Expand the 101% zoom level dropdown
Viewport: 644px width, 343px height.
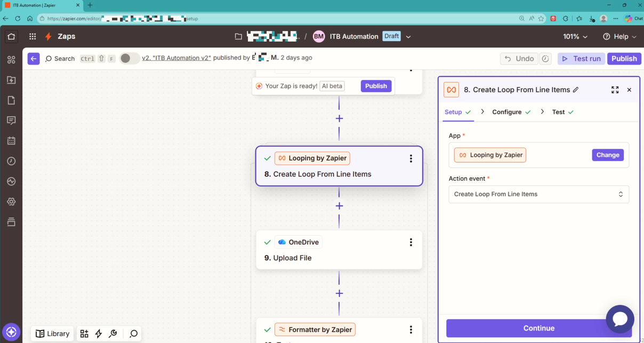click(x=575, y=37)
